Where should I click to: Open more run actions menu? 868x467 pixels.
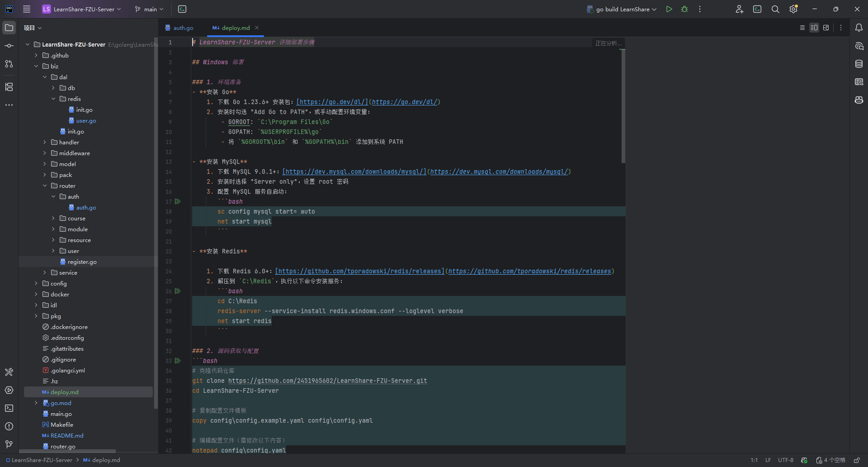700,9
